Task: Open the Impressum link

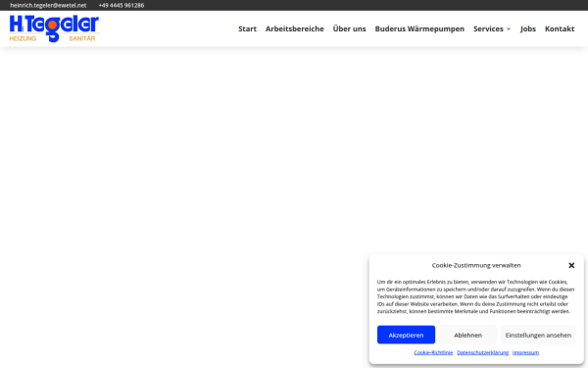Action: [525, 352]
